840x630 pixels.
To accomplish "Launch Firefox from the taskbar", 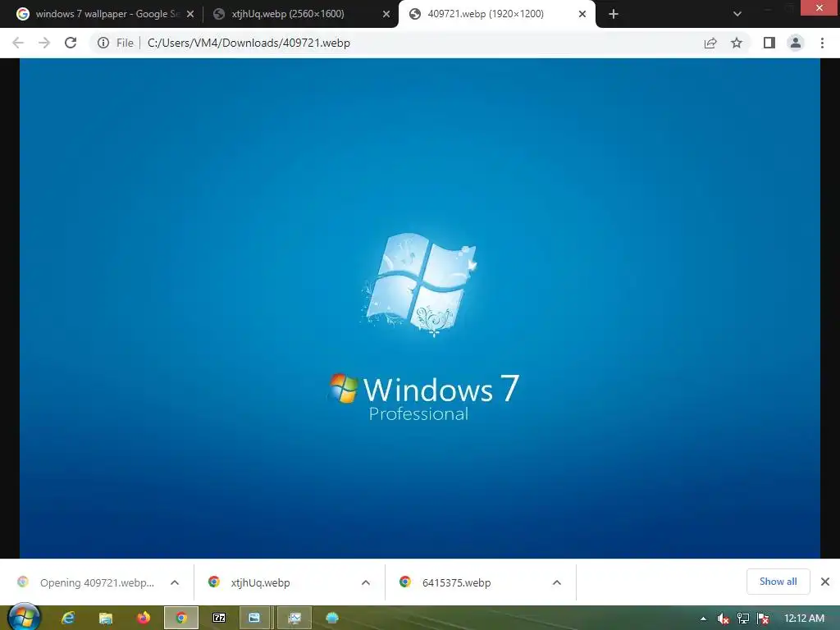I will 143,619.
